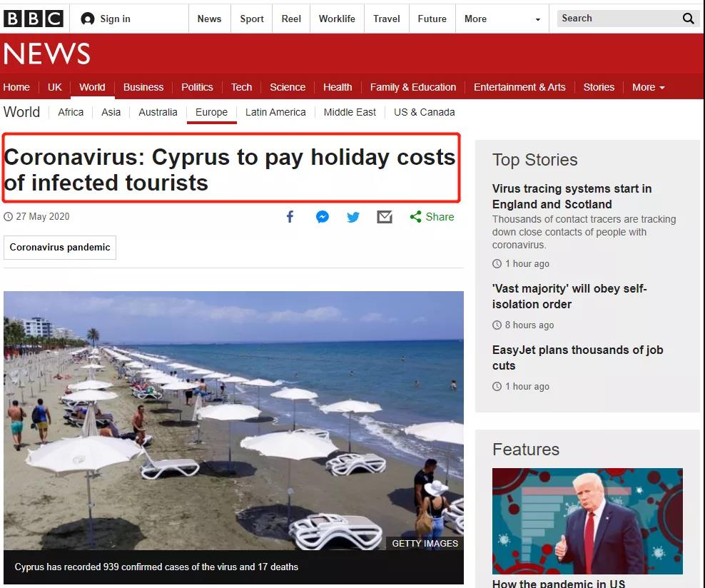705x588 pixels.
Task: Click the BBC logo
Action: click(33, 19)
